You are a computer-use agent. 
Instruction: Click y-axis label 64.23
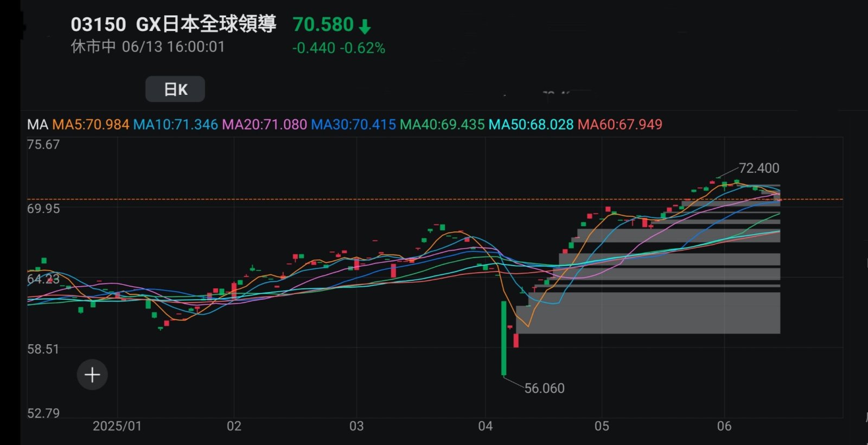click(x=43, y=279)
